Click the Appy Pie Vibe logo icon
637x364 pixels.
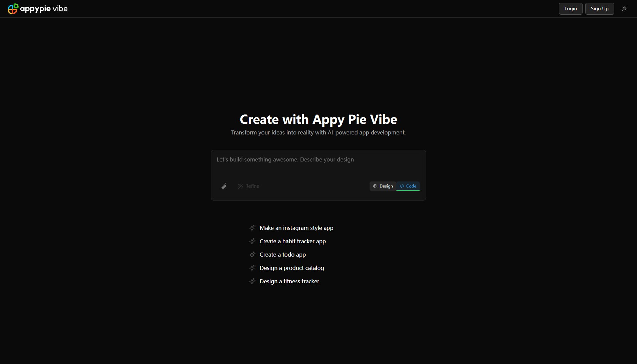[x=13, y=9]
